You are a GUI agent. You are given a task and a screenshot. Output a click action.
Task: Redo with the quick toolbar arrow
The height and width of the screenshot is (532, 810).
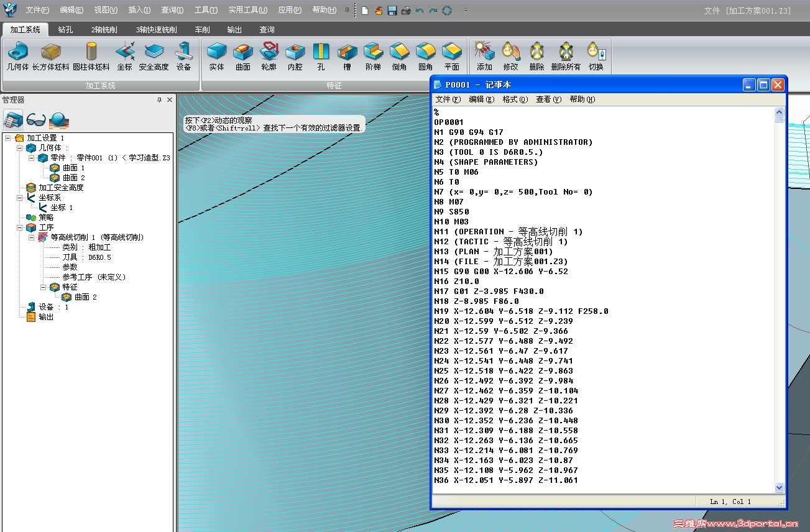point(433,11)
